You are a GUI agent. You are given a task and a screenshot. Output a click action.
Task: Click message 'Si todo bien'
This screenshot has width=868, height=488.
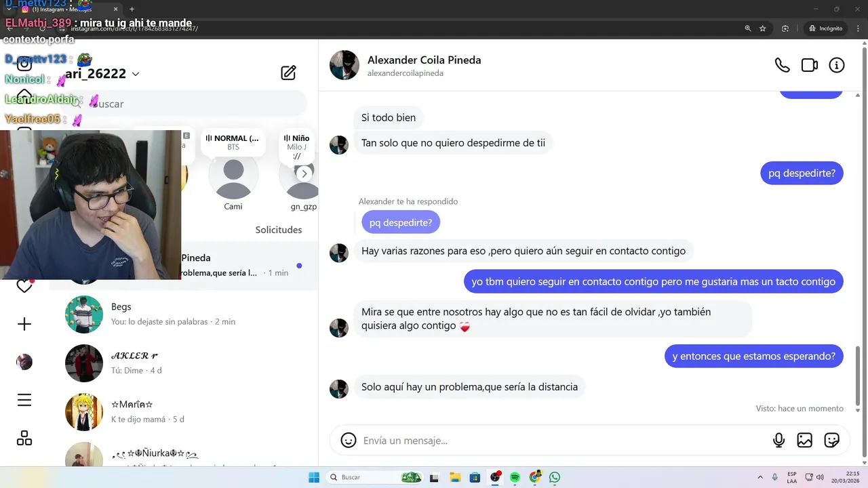pyautogui.click(x=389, y=117)
